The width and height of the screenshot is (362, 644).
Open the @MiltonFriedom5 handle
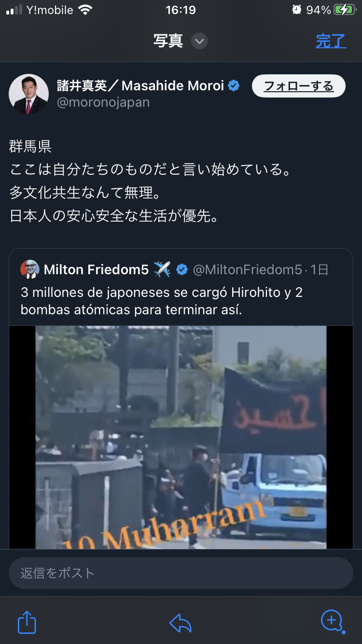pos(247,269)
